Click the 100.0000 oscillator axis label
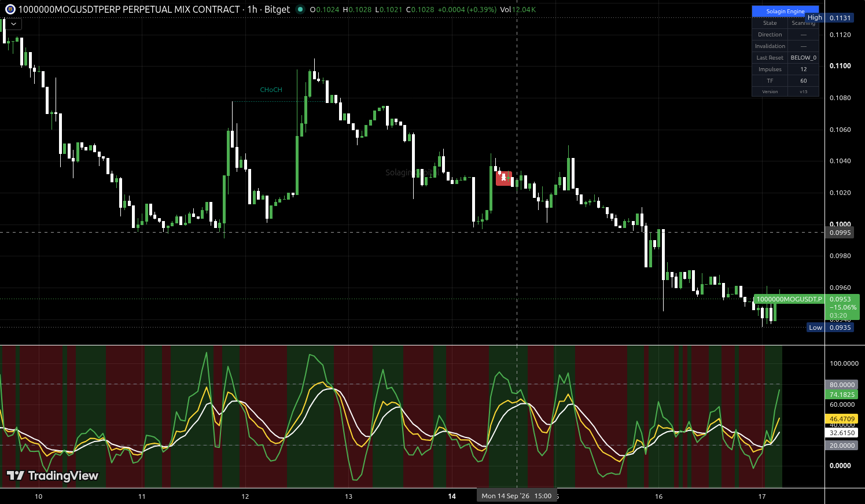The width and height of the screenshot is (865, 504). pyautogui.click(x=844, y=363)
